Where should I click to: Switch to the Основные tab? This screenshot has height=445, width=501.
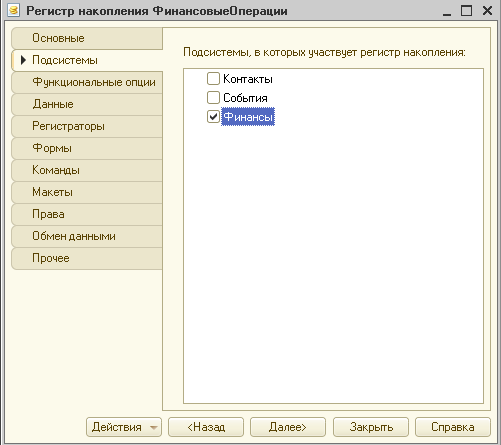(87, 38)
